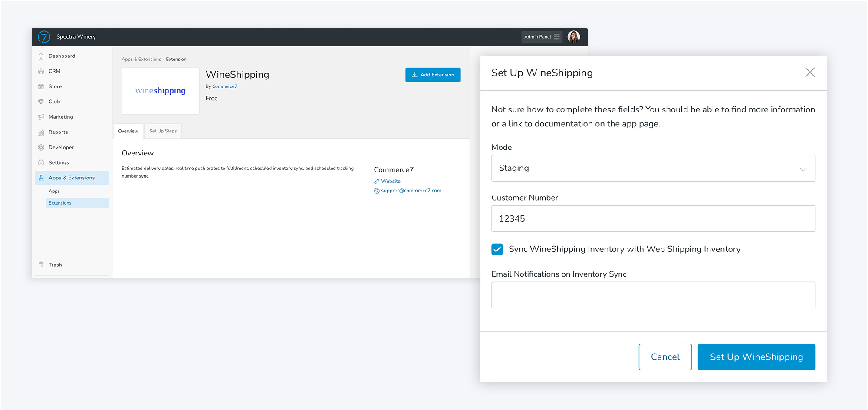Click the Club diamond icon
Viewport: 868px width, 410px height.
pyautogui.click(x=41, y=102)
